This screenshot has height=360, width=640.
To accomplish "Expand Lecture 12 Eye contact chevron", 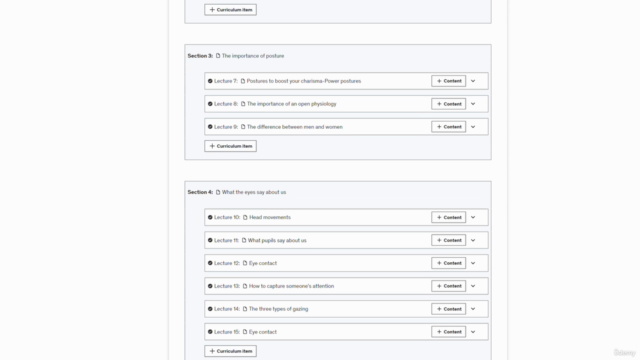I will tap(473, 263).
